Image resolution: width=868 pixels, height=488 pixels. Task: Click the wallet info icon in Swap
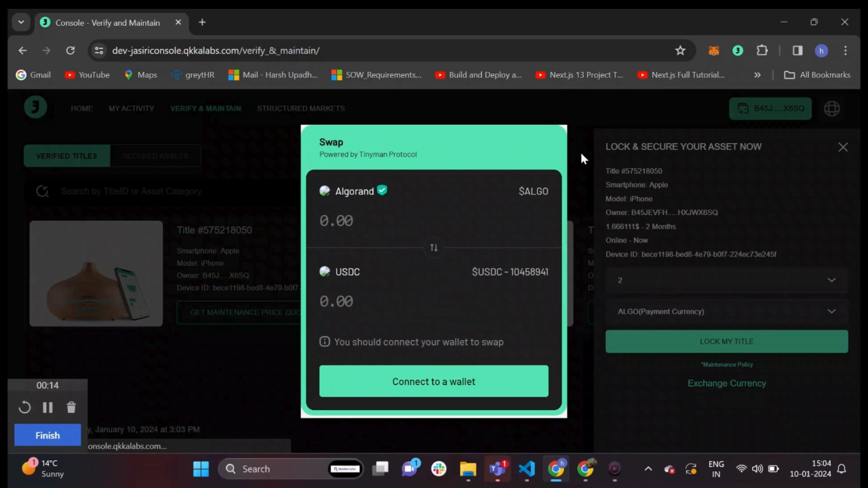pyautogui.click(x=325, y=342)
